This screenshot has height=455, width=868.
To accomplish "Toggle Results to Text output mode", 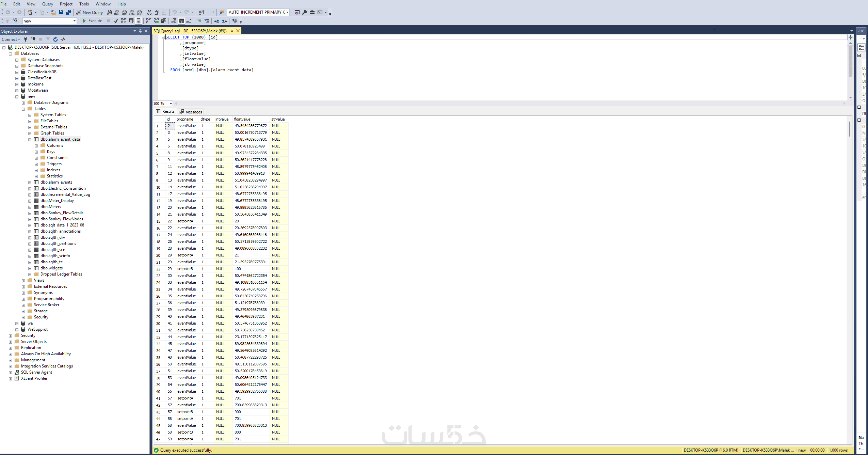I will 174,21.
